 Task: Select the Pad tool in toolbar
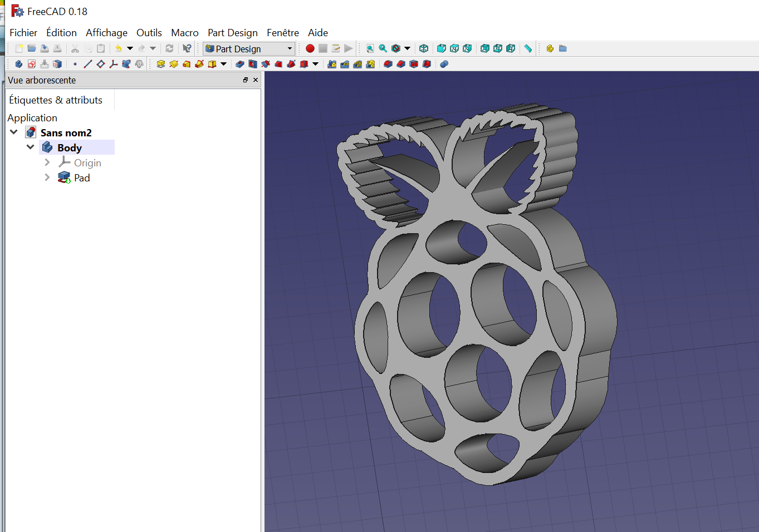[x=161, y=64]
